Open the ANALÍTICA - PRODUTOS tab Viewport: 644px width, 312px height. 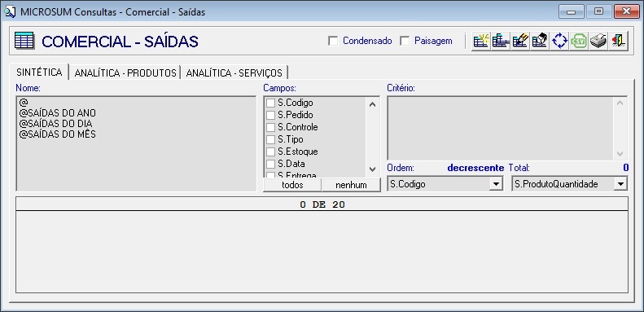pos(125,73)
